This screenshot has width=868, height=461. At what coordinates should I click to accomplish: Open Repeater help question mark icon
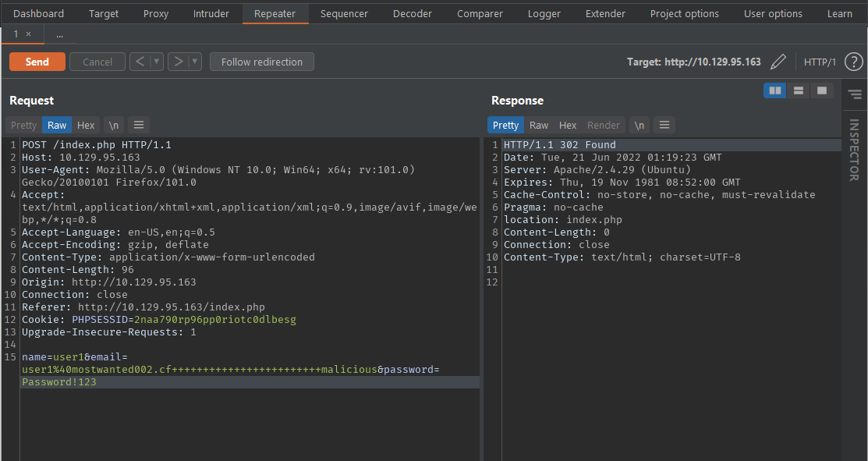pos(854,62)
